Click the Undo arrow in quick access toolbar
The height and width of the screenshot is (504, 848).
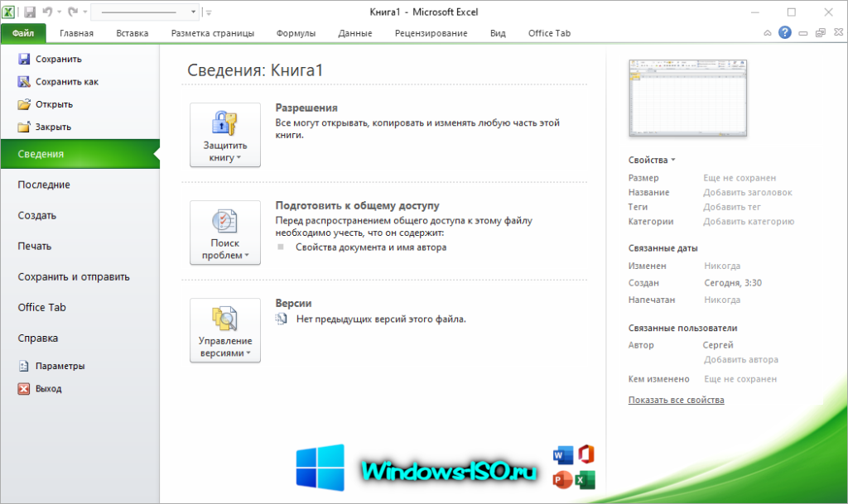(x=47, y=12)
